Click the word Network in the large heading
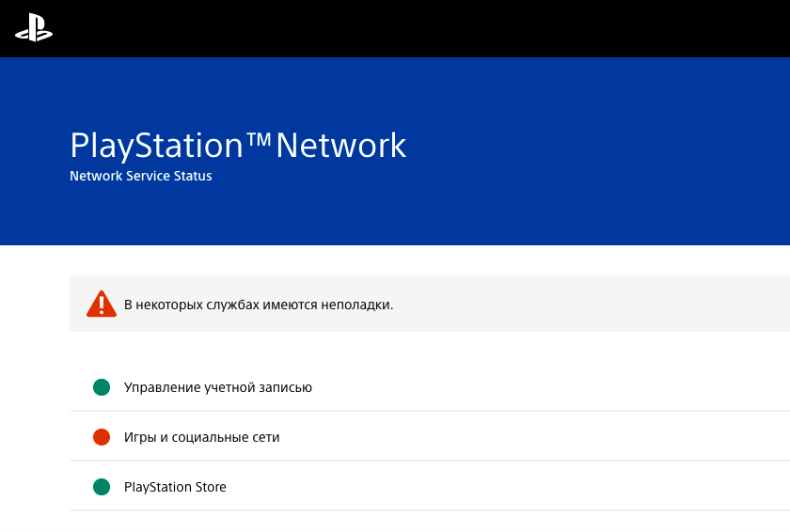Image resolution: width=790 pixels, height=532 pixels. click(x=340, y=147)
